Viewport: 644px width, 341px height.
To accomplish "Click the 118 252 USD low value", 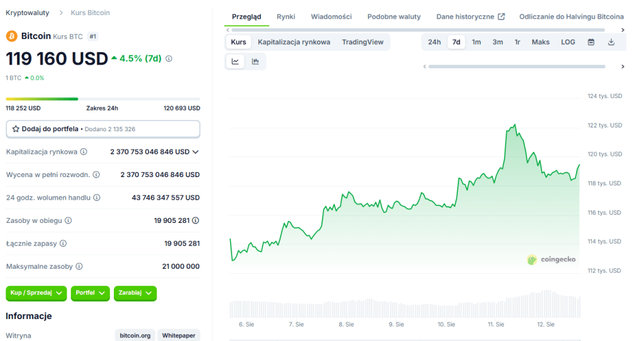I will [23, 109].
